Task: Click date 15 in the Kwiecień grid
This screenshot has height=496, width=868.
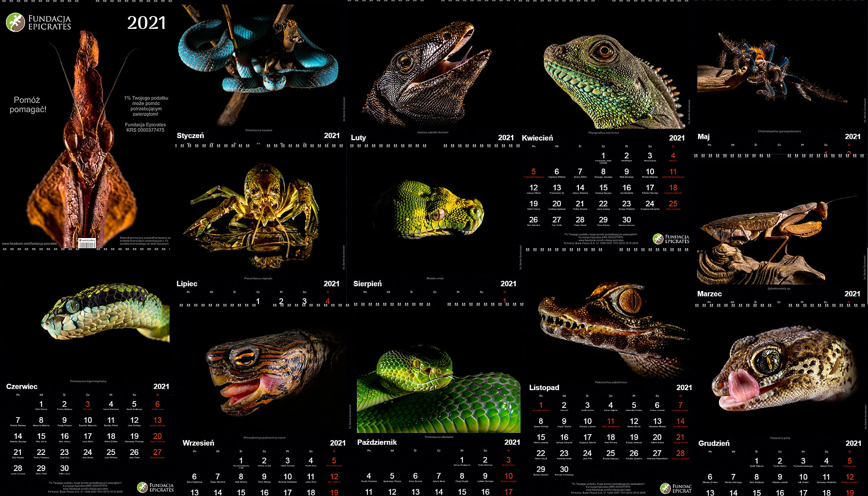Action: tap(603, 188)
